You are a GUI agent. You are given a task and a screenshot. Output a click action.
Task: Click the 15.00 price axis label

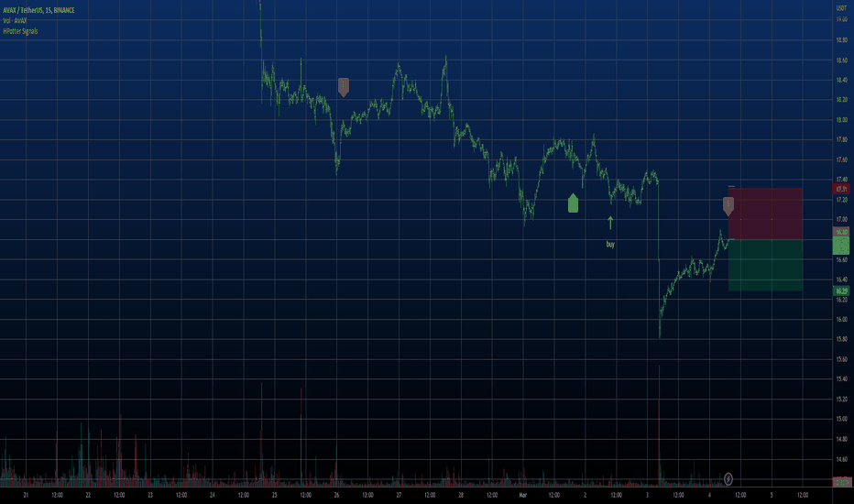(841, 419)
